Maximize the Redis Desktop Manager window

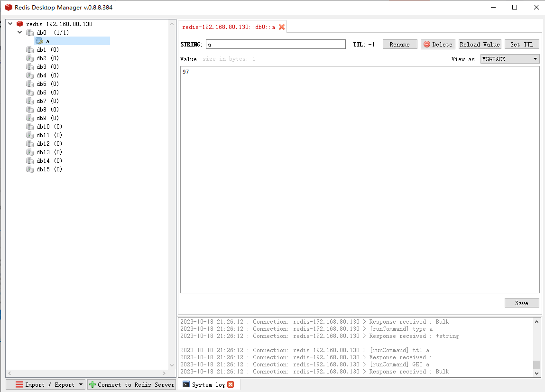(515, 7)
